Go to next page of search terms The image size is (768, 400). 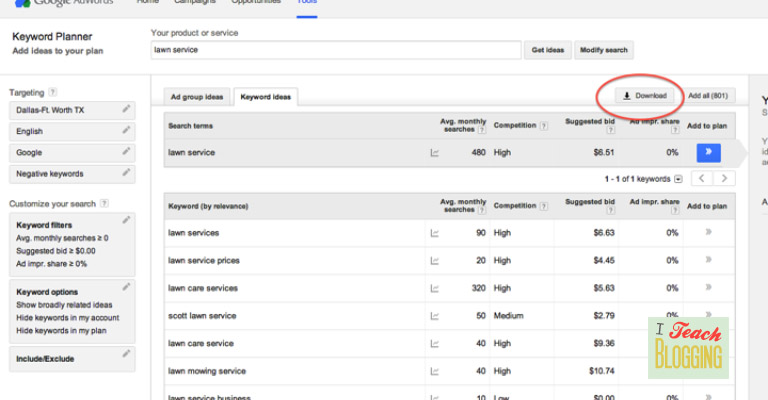[x=725, y=179]
